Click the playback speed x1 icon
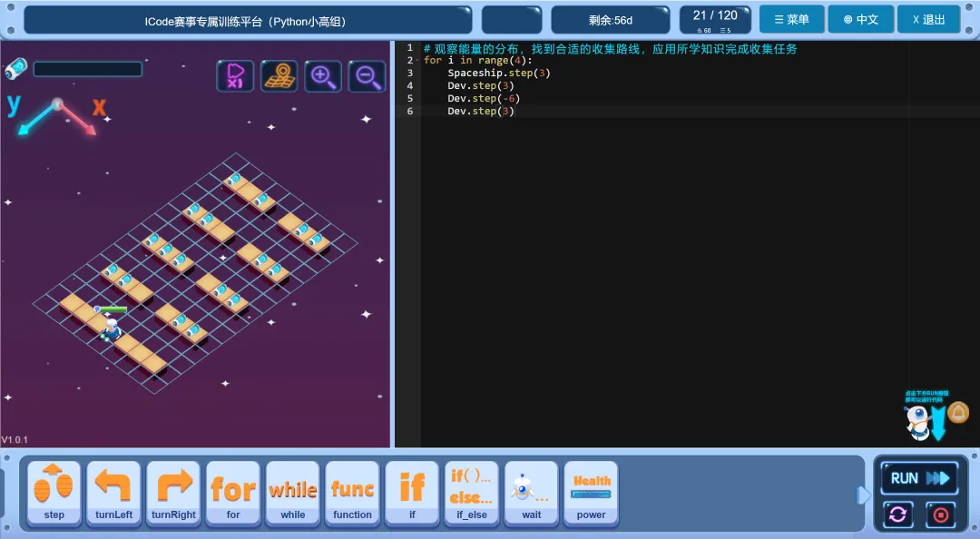 pyautogui.click(x=235, y=76)
